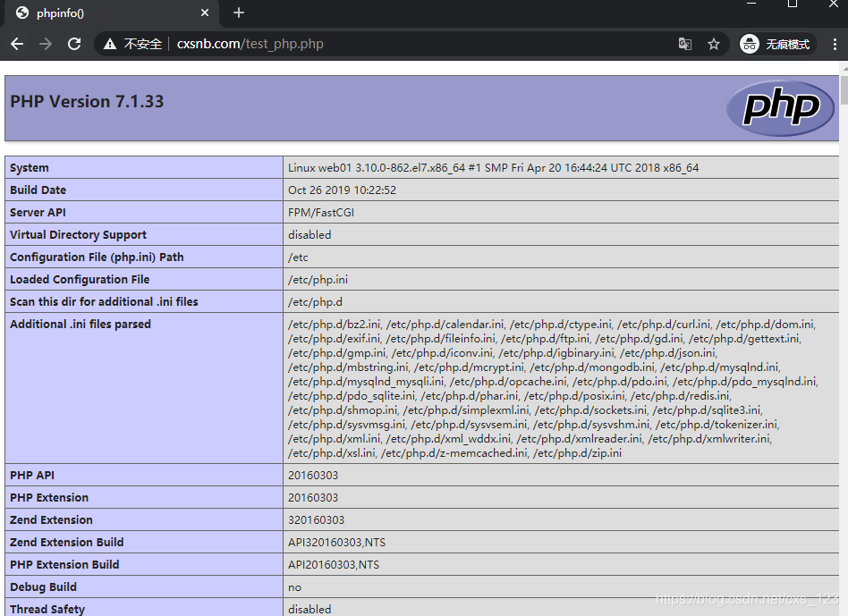
Task: Go back with the browser back arrow
Action: coord(17,44)
